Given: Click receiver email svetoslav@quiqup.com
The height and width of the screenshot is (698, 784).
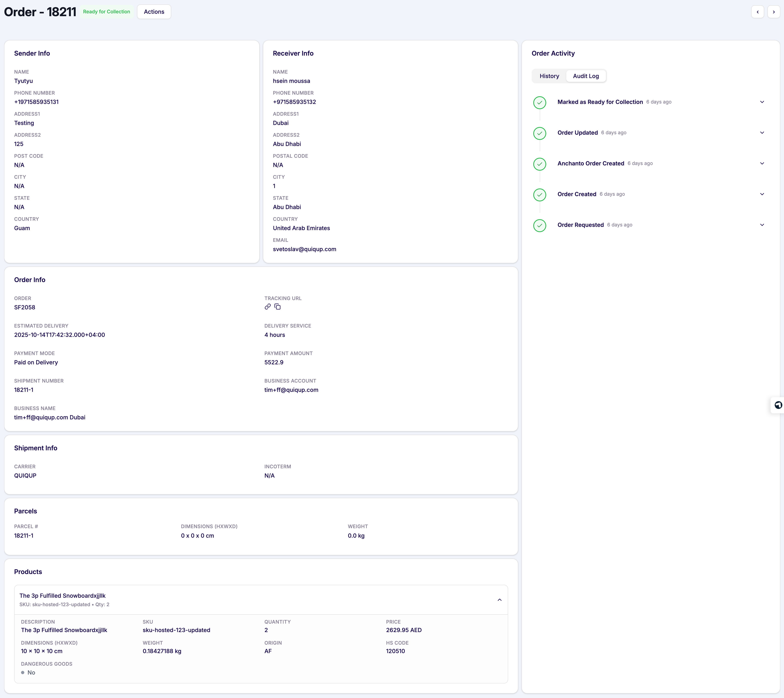Looking at the screenshot, I should (x=304, y=249).
